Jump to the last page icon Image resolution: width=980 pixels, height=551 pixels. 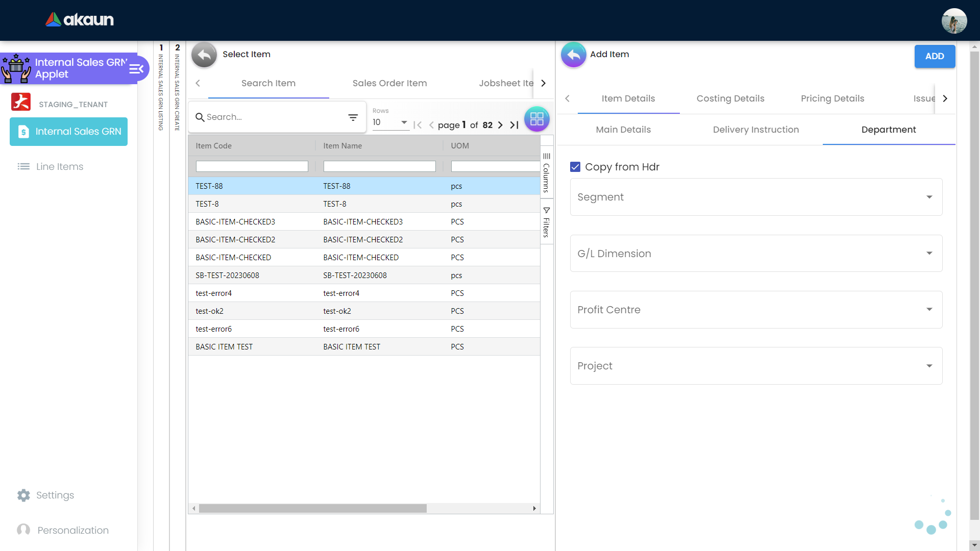click(x=514, y=125)
